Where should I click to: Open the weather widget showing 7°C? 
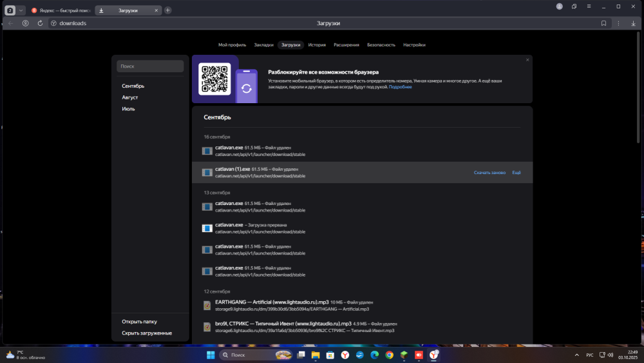point(26,355)
